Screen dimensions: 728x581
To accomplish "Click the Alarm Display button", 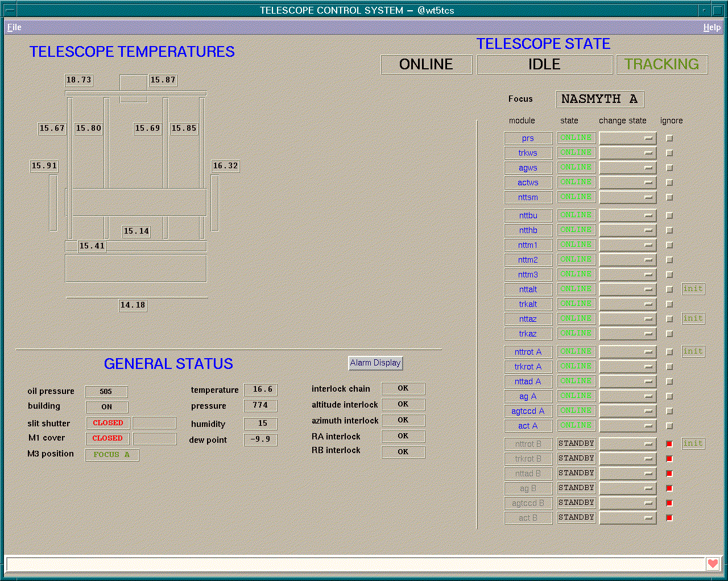I will tap(375, 363).
